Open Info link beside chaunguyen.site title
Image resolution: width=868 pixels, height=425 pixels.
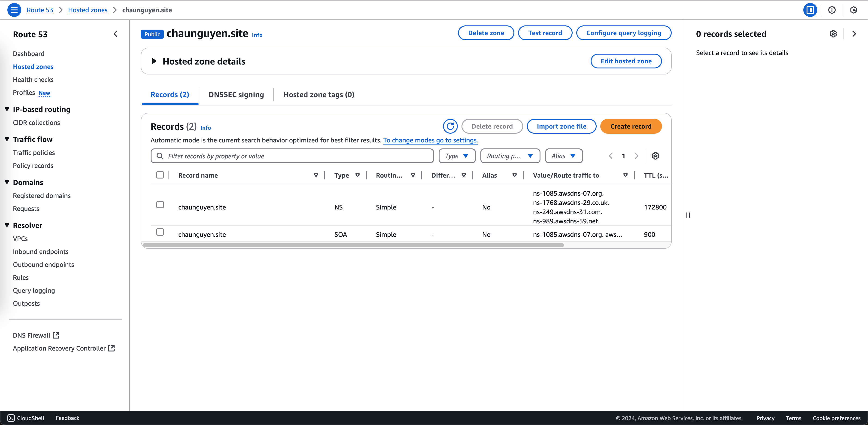click(x=257, y=35)
